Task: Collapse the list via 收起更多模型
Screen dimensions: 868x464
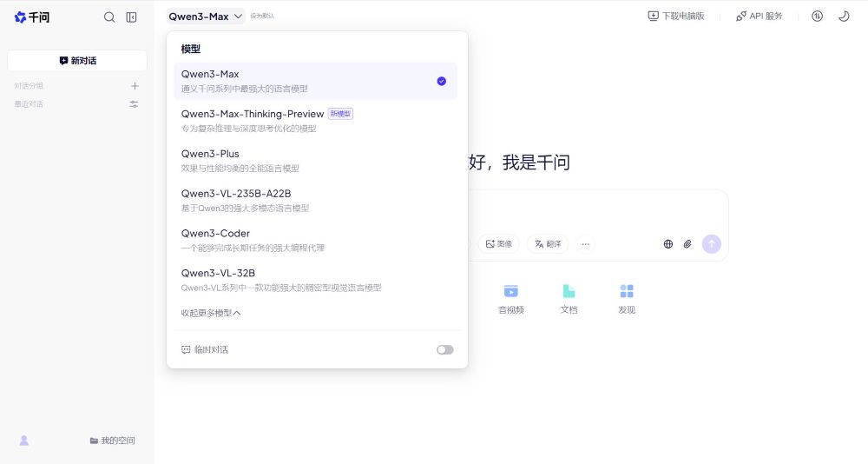Action: coord(211,313)
